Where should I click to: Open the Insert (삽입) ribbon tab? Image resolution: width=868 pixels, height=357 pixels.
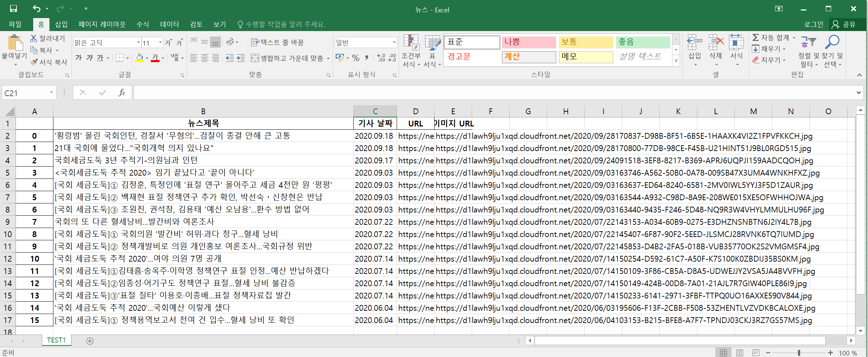pos(61,24)
